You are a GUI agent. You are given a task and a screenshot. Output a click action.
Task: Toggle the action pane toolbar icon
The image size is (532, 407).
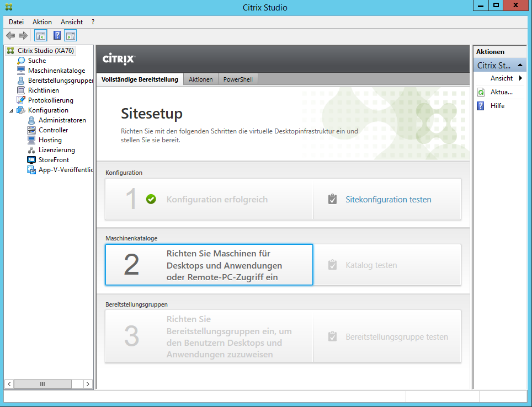click(x=70, y=36)
